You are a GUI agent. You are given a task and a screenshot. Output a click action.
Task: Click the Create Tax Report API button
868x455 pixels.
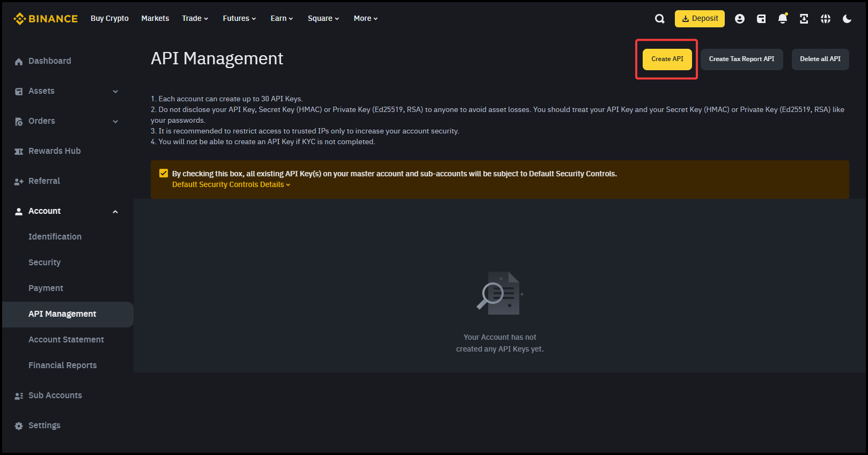(x=741, y=59)
